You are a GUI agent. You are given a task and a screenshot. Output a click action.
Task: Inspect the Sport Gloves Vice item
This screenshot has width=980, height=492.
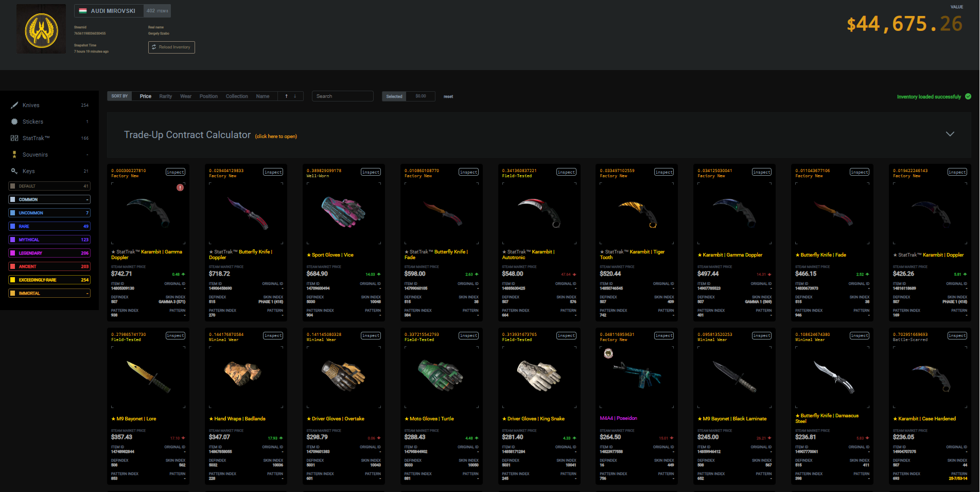370,172
